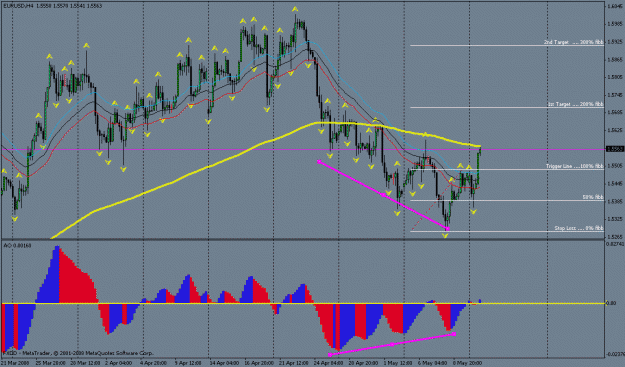625x367 pixels.
Task: Select the '2nd Target' fib level label
Action: pos(574,42)
